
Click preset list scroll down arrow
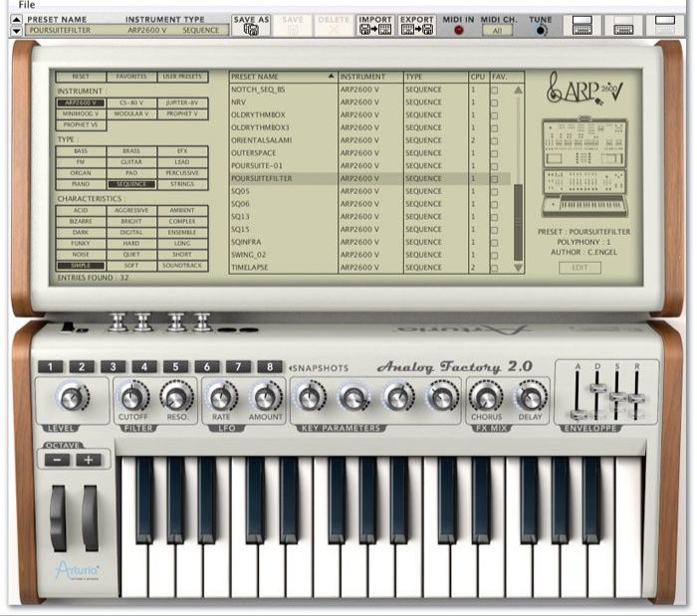click(x=518, y=268)
